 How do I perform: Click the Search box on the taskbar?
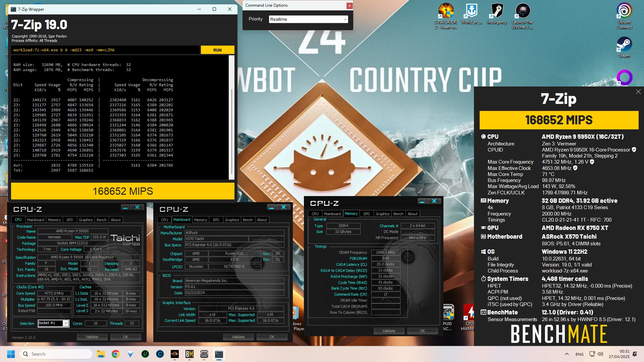[56, 354]
